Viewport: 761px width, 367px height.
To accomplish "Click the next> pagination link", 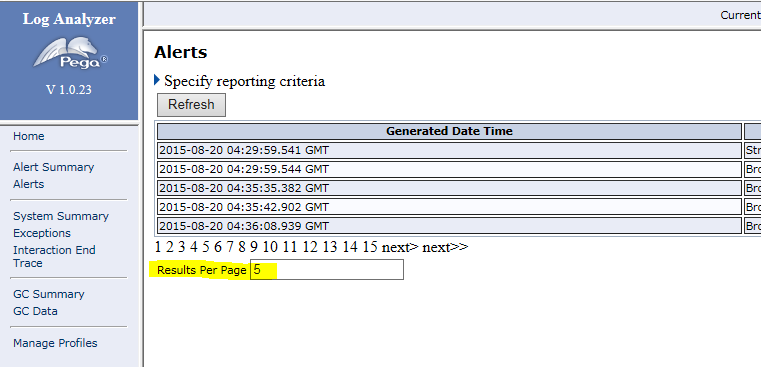I will (x=400, y=248).
